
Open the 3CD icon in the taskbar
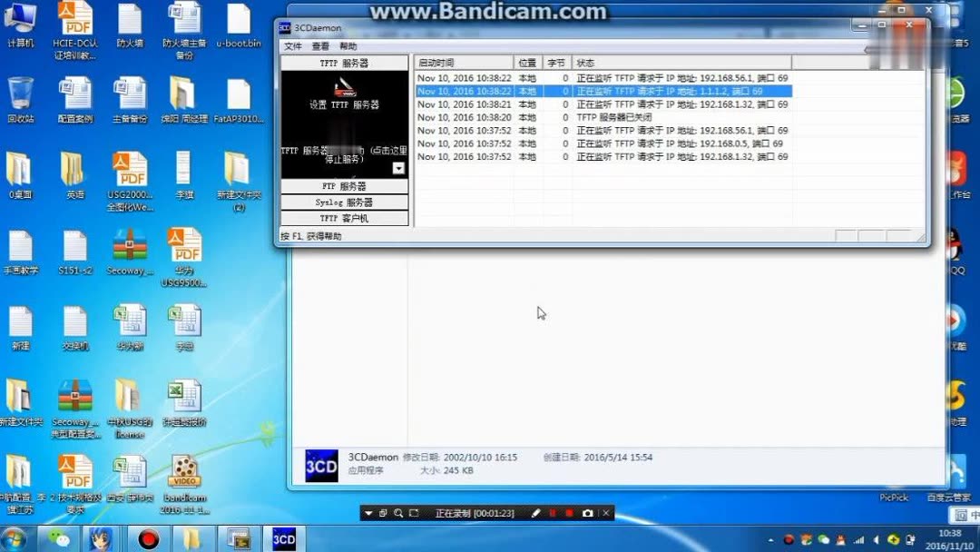point(283,538)
